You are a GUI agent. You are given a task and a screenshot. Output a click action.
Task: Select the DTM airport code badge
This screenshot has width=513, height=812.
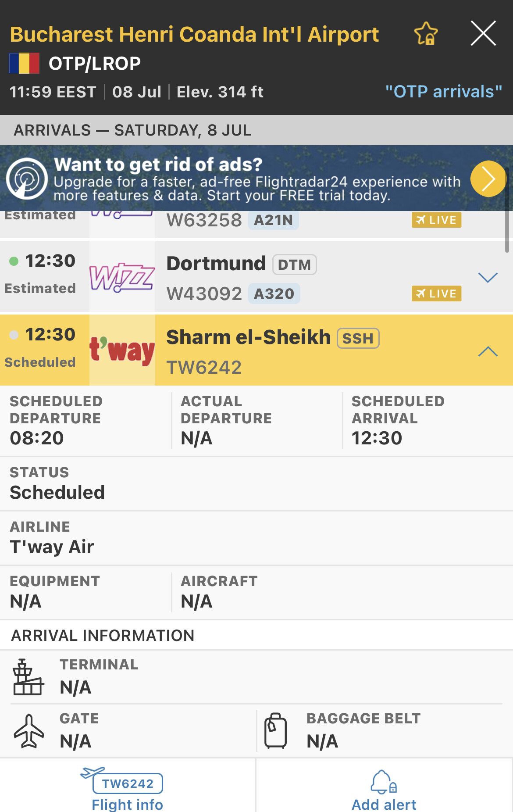(x=294, y=265)
